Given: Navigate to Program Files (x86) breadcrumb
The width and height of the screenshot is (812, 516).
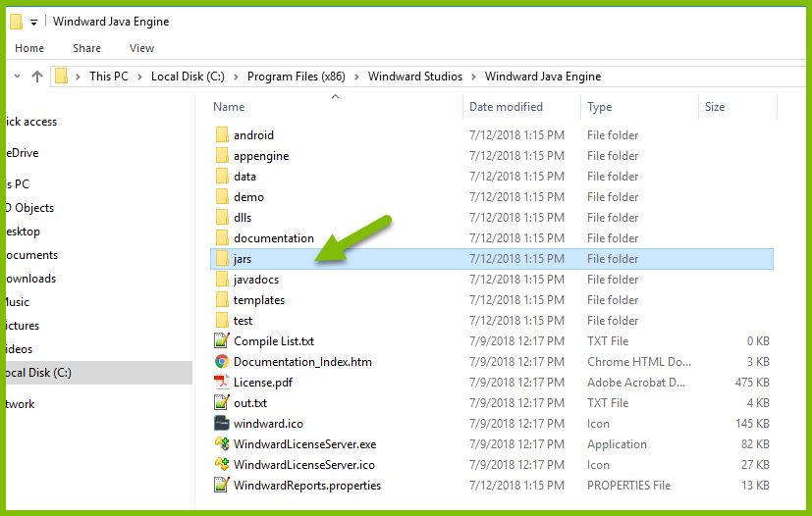Looking at the screenshot, I should click(297, 77).
